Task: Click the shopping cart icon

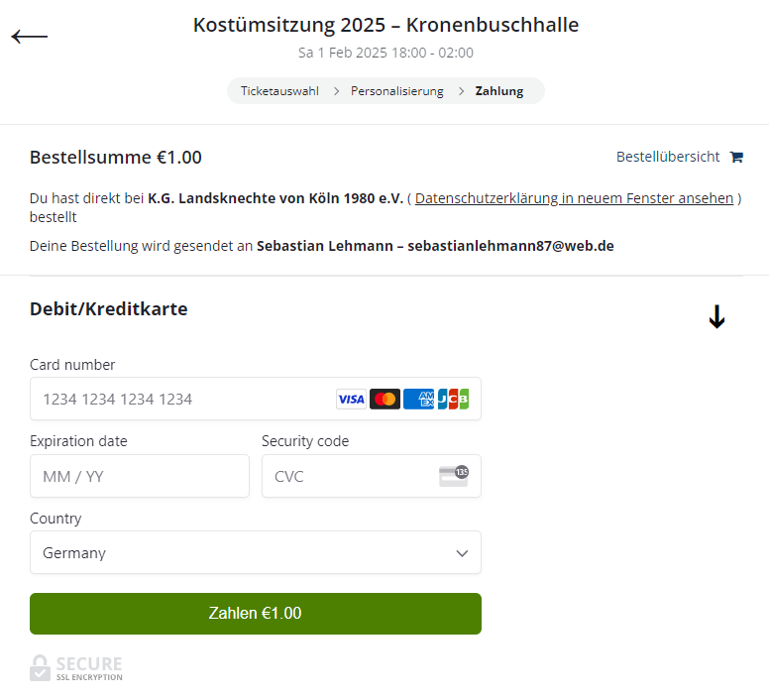Action: point(736,157)
